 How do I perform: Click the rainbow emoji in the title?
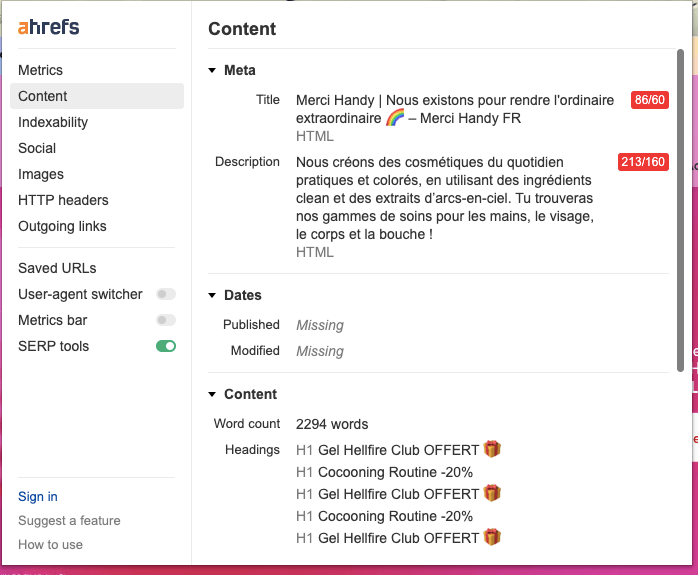(395, 118)
